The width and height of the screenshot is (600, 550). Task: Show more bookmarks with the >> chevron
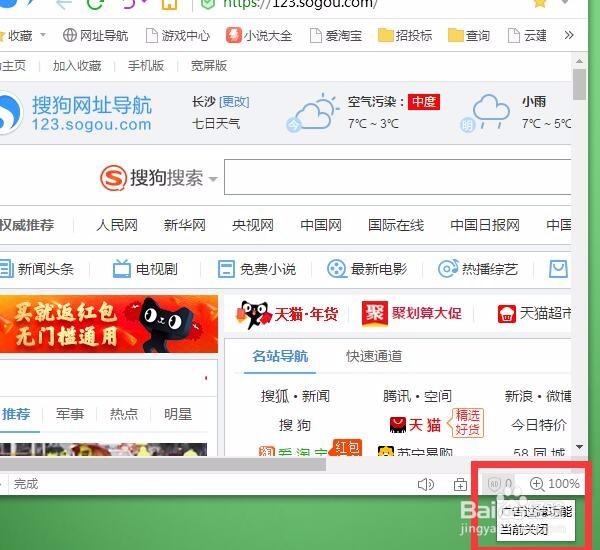569,35
